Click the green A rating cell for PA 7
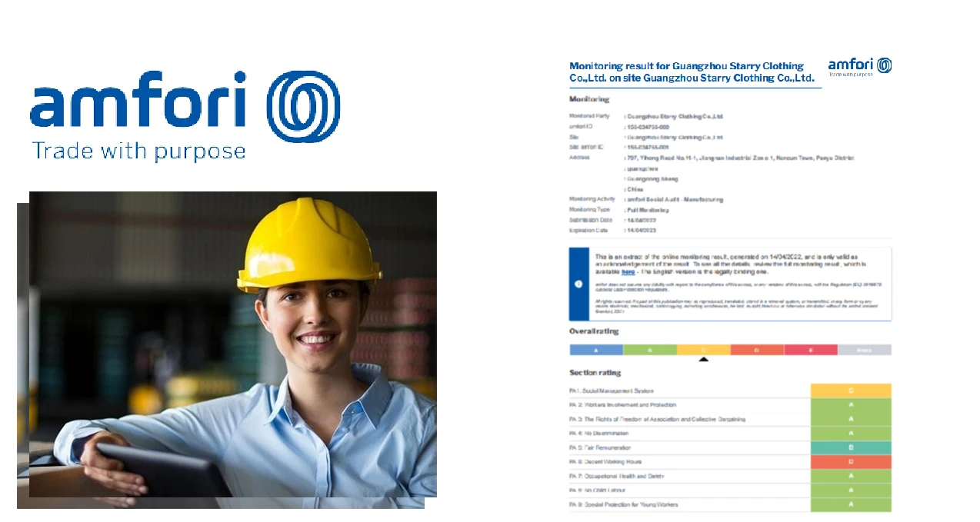980x522 pixels. pyautogui.click(x=851, y=476)
